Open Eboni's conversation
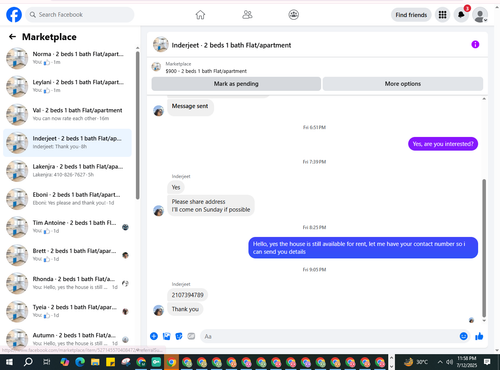The height and width of the screenshot is (370, 500). [x=67, y=199]
